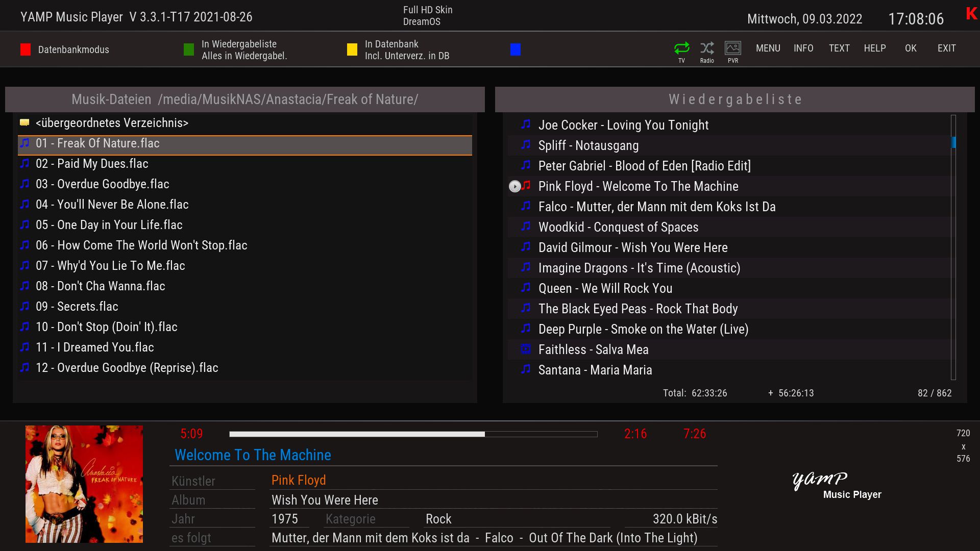Image resolution: width=980 pixels, height=551 pixels.
Task: Click the red K logo
Action: click(971, 14)
